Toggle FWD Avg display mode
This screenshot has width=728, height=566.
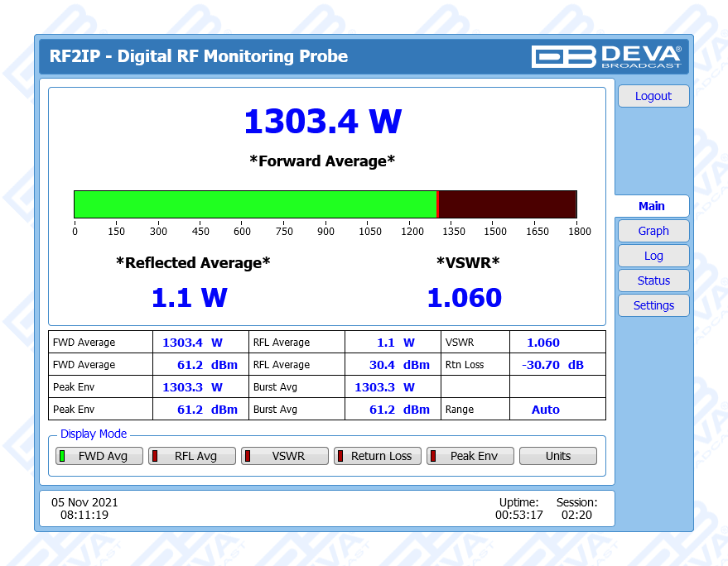coord(94,456)
